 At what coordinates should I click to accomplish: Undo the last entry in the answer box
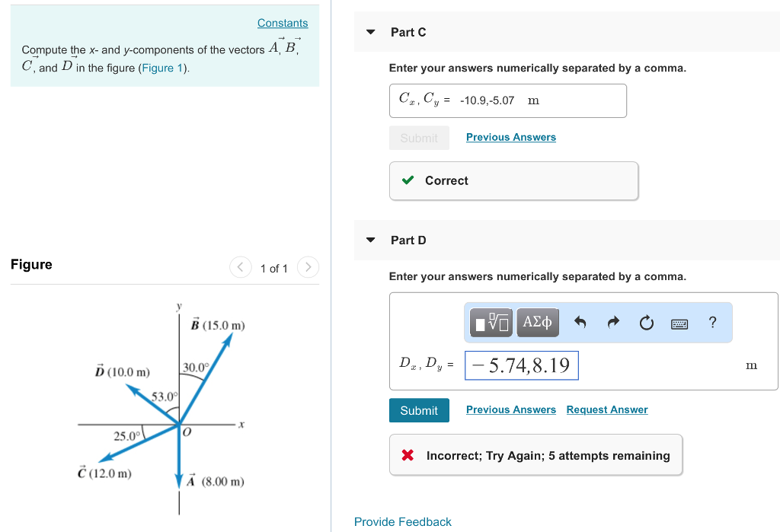(580, 323)
